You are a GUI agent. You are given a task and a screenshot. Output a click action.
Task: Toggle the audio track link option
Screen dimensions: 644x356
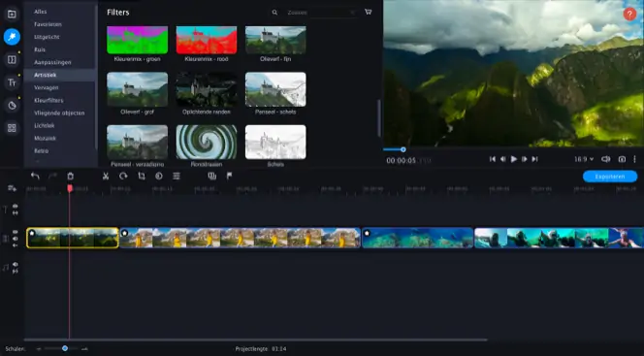pos(16,272)
